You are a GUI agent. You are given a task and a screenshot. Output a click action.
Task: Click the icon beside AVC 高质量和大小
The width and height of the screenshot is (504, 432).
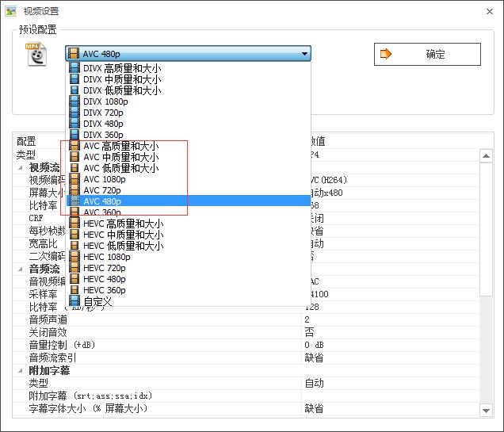74,147
